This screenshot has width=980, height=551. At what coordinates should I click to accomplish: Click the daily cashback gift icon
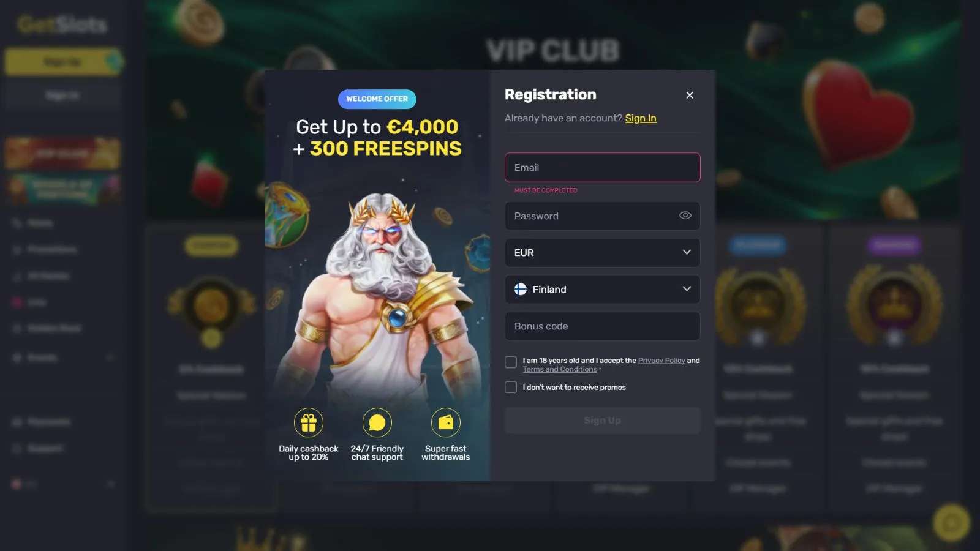[309, 422]
